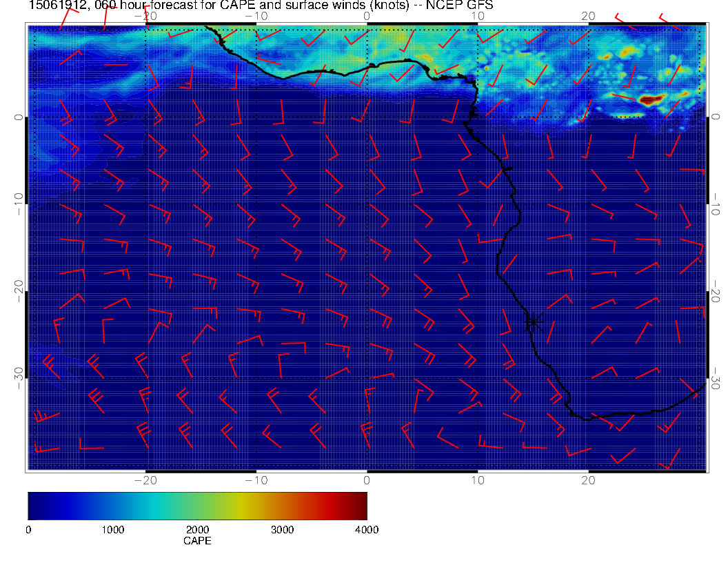Click the bottom axis longitude label "-20"
The height and width of the screenshot is (563, 728).
144,480
